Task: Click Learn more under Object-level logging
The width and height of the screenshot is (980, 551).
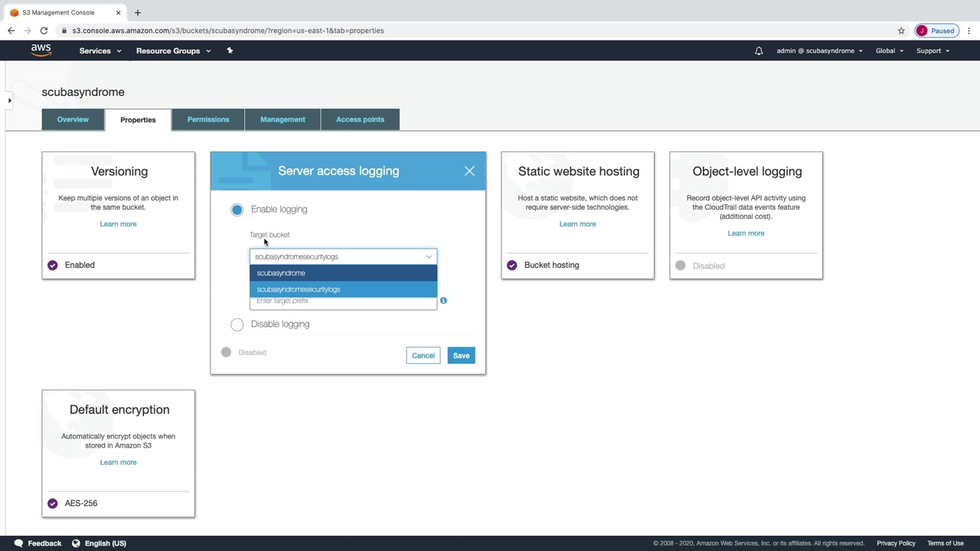Action: (746, 233)
